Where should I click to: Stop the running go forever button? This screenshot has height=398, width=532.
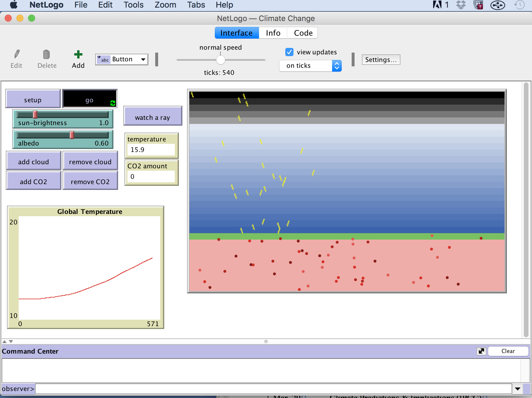point(90,99)
